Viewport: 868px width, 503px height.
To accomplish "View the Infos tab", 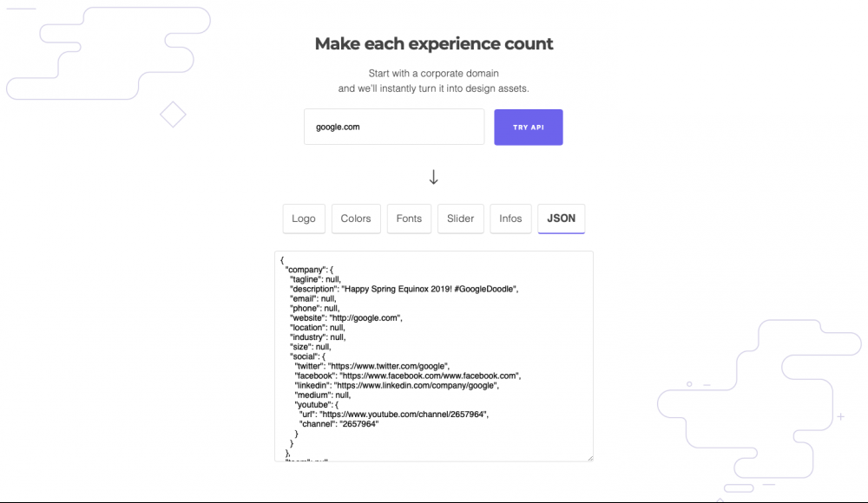I will click(x=510, y=219).
